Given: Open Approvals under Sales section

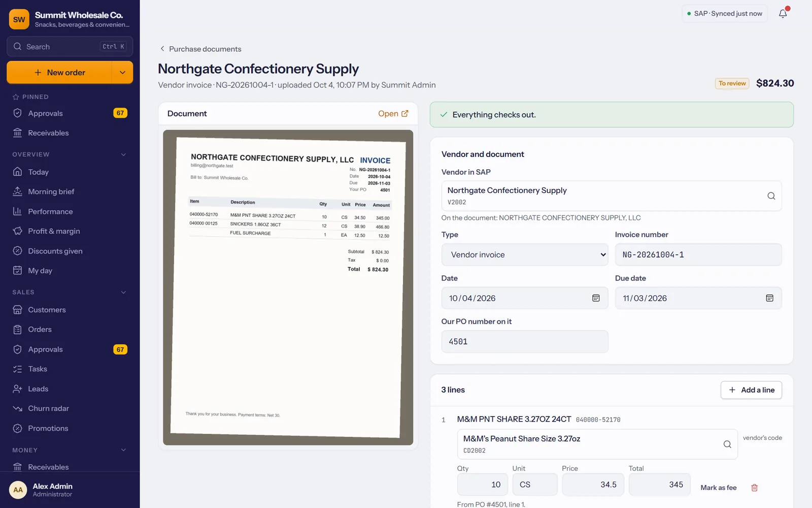Looking at the screenshot, I should (70, 350).
